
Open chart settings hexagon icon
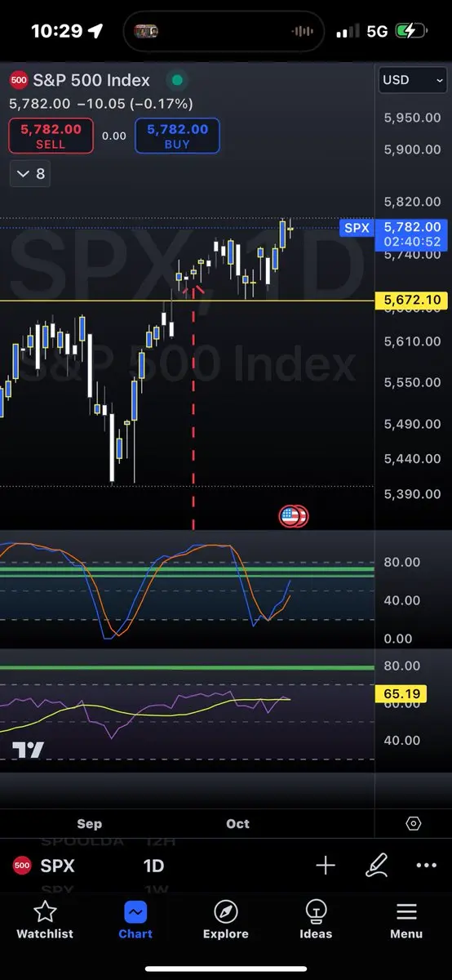tap(413, 823)
